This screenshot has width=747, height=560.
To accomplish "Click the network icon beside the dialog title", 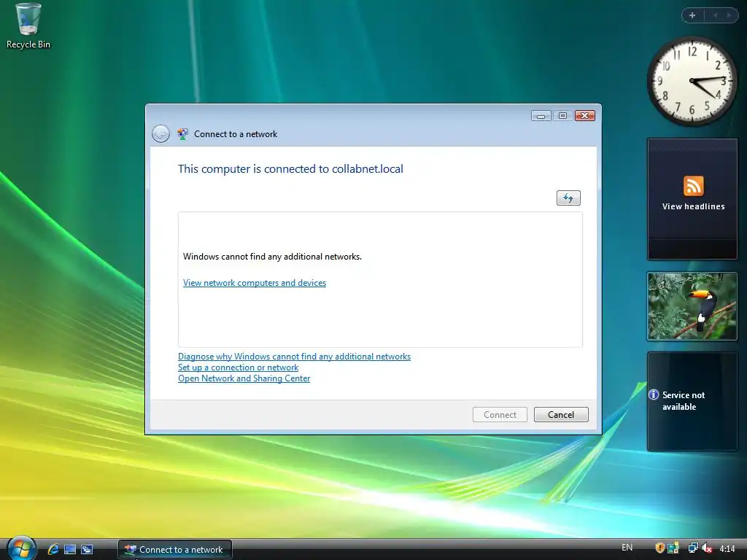I will tap(182, 134).
